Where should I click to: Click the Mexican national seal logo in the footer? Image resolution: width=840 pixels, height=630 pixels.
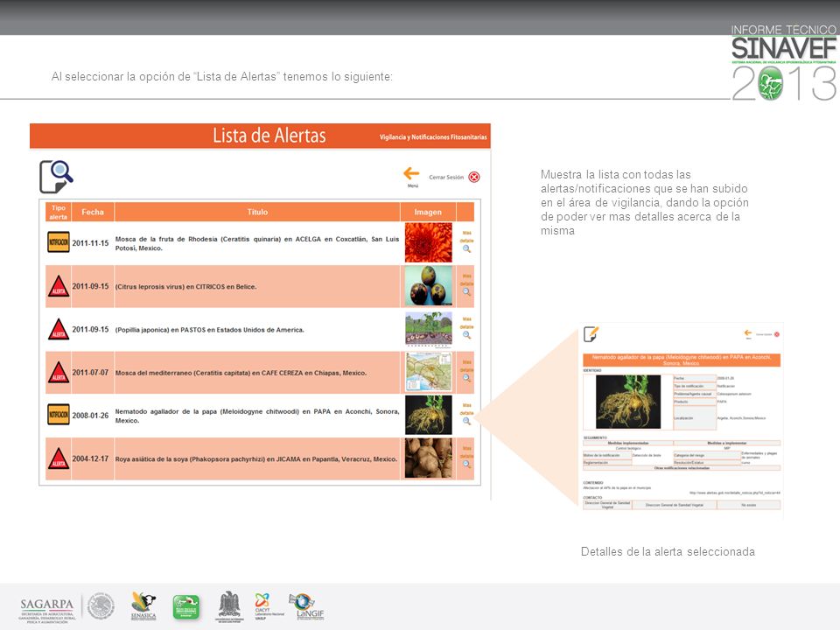click(101, 606)
